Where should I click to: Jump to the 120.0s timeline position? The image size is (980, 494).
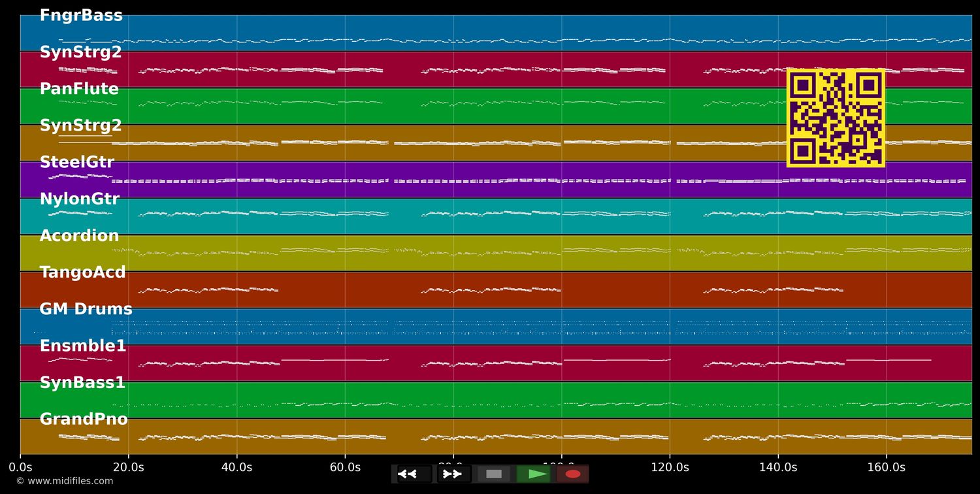tap(670, 467)
